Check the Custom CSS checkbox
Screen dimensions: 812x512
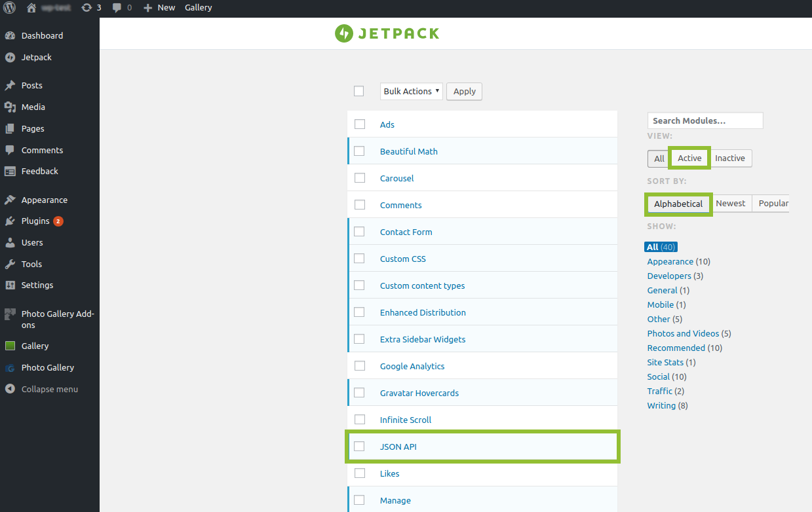pos(359,258)
